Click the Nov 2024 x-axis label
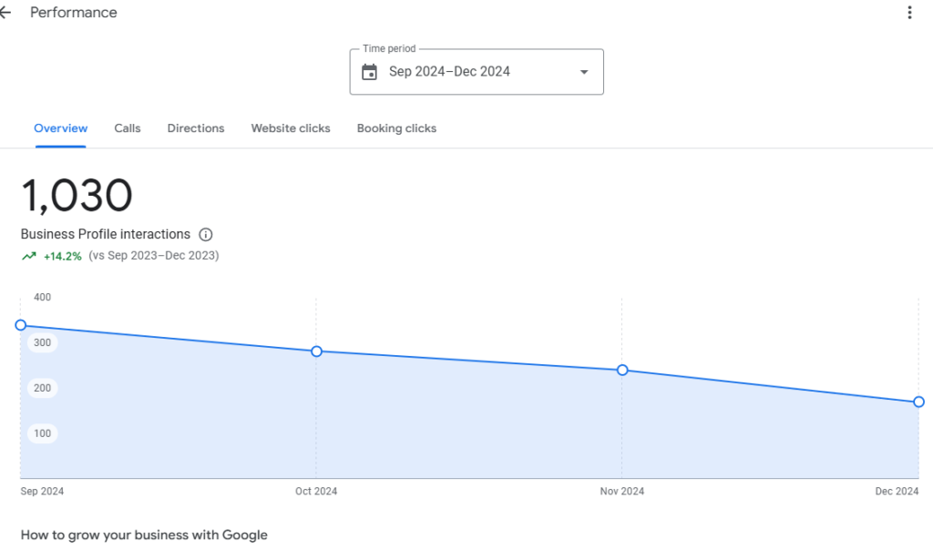Screen dimensions: 933x560 pos(621,491)
